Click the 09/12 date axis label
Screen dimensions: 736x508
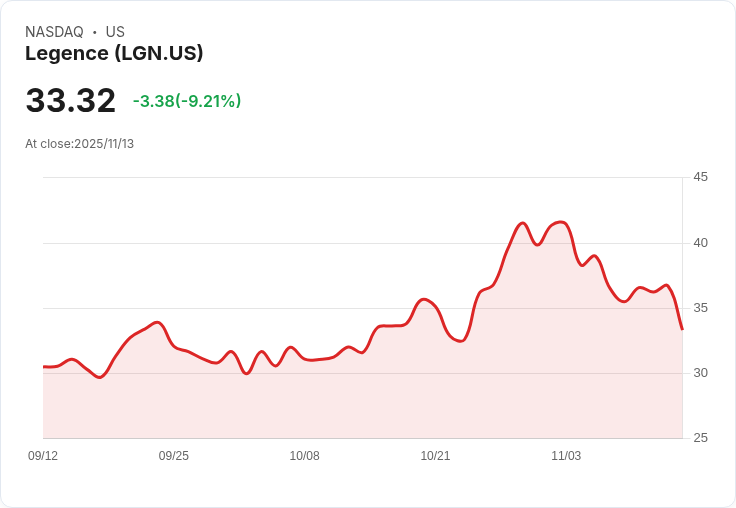[x=43, y=456]
